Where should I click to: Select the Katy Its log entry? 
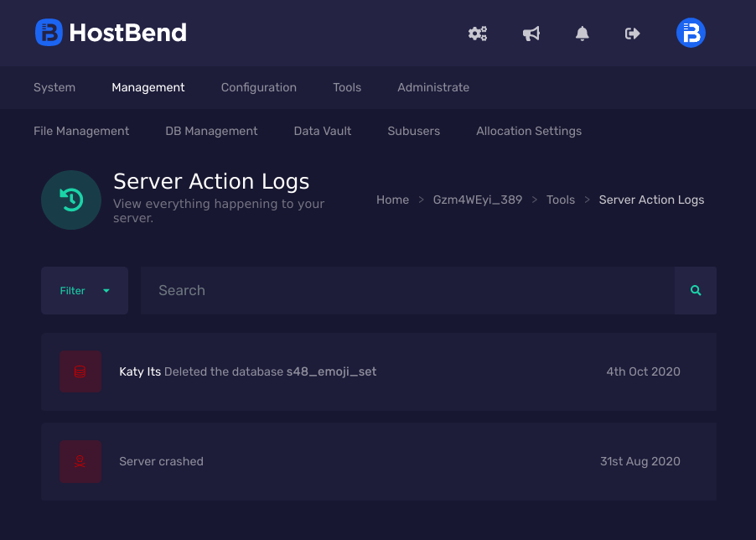click(377, 371)
